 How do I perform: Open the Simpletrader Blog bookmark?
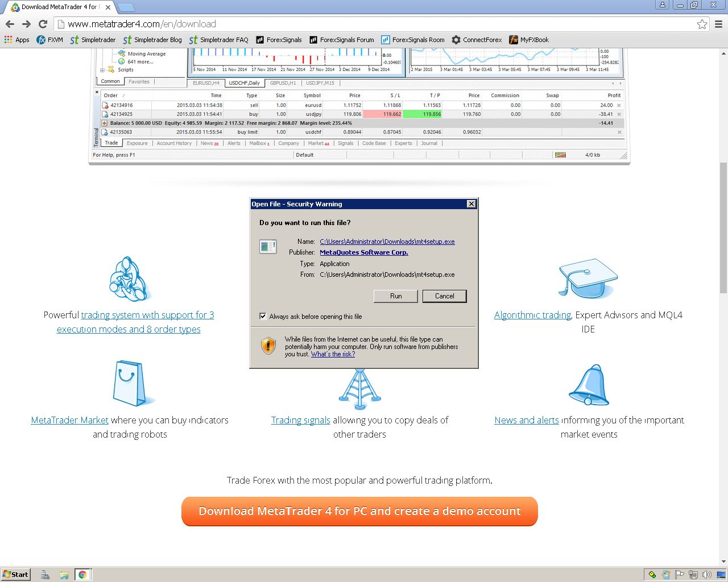152,40
